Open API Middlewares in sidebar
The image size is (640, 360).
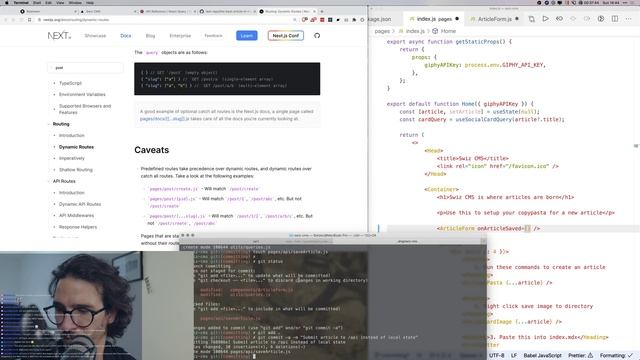[x=76, y=216]
